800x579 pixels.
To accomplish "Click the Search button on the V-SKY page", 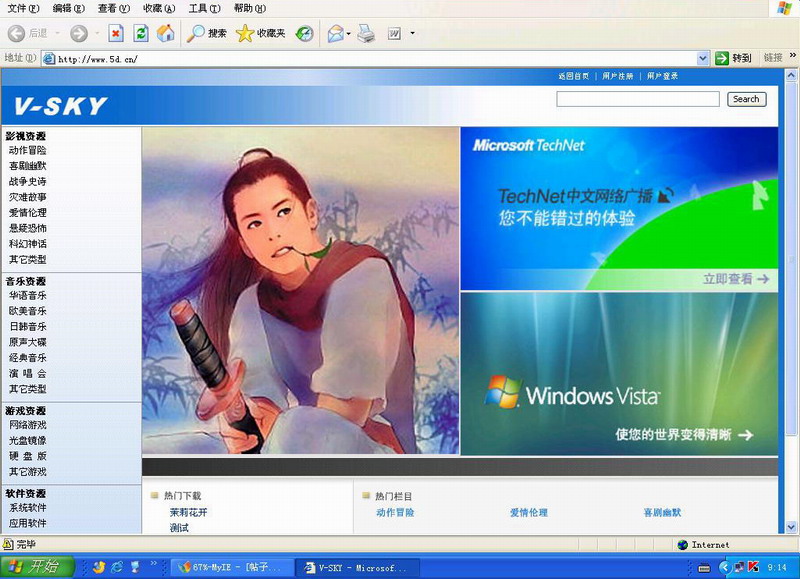I will tap(746, 99).
